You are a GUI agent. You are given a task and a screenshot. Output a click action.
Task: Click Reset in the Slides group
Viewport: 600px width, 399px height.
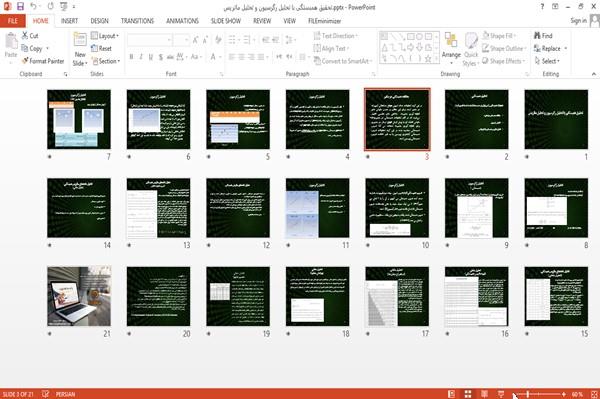101,49
